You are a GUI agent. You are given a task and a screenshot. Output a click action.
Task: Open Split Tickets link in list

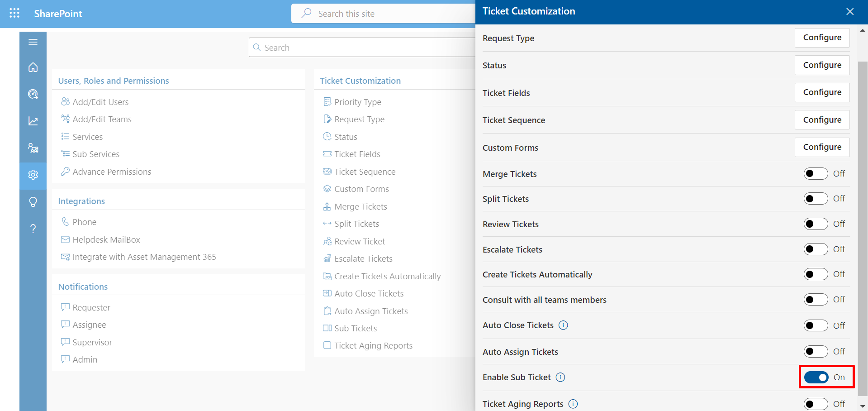(x=357, y=224)
